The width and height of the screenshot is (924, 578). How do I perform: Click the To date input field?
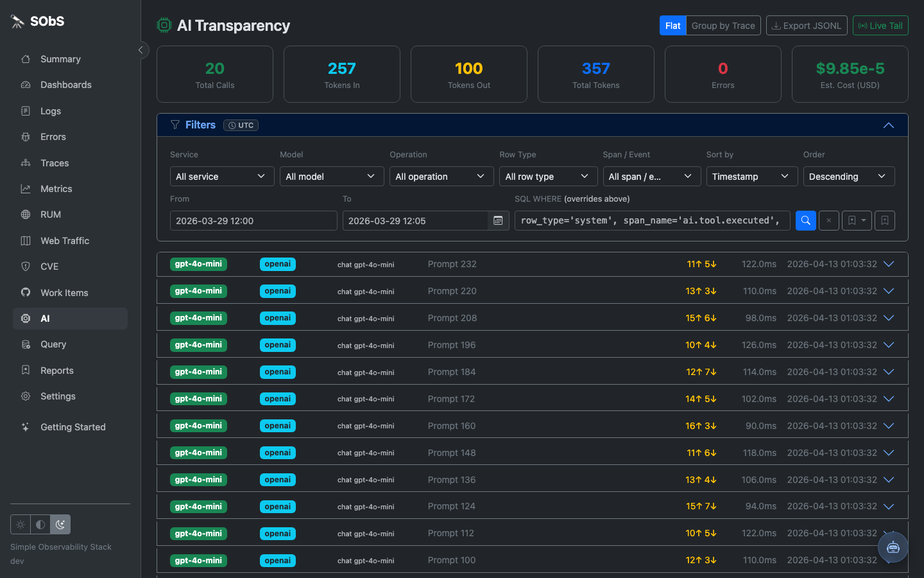tap(415, 221)
